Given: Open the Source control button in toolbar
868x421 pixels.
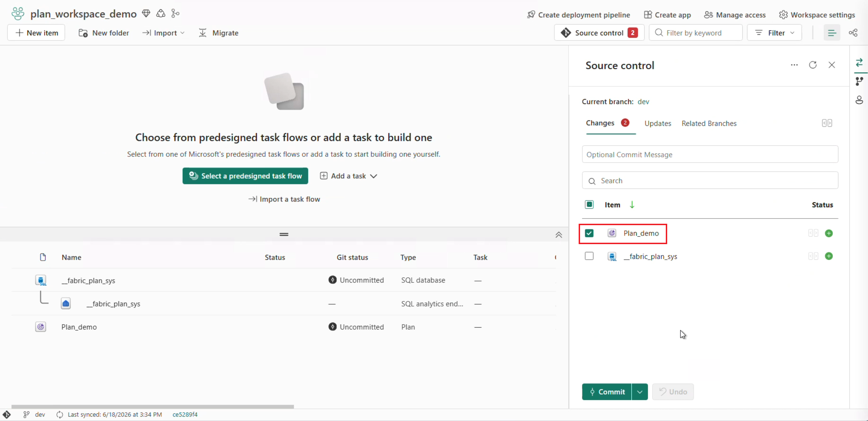Looking at the screenshot, I should (x=599, y=33).
